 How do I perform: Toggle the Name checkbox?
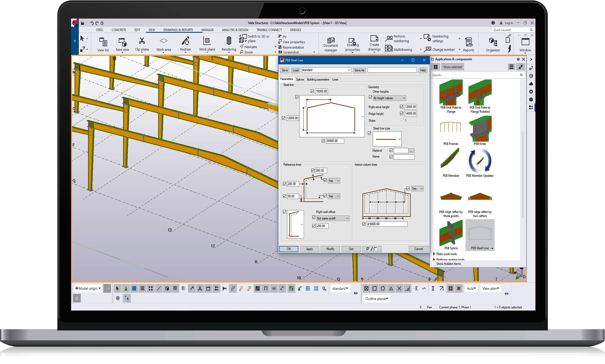(391, 157)
